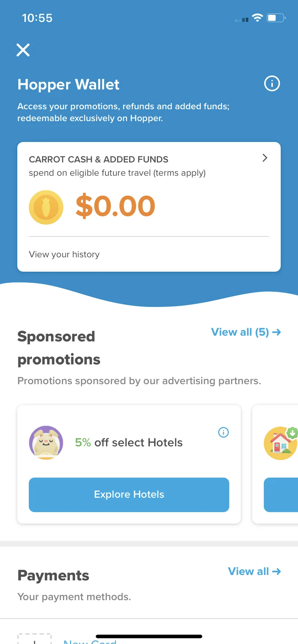This screenshot has height=644, width=298.
Task: Open info icon on hotel promotion
Action: click(223, 432)
